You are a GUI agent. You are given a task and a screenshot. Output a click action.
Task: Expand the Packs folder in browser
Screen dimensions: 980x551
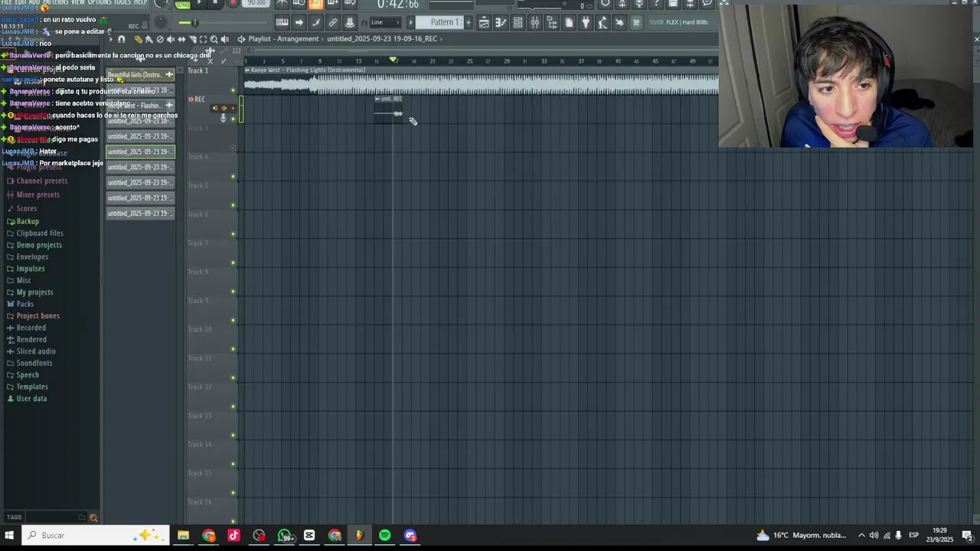pyautogui.click(x=21, y=304)
